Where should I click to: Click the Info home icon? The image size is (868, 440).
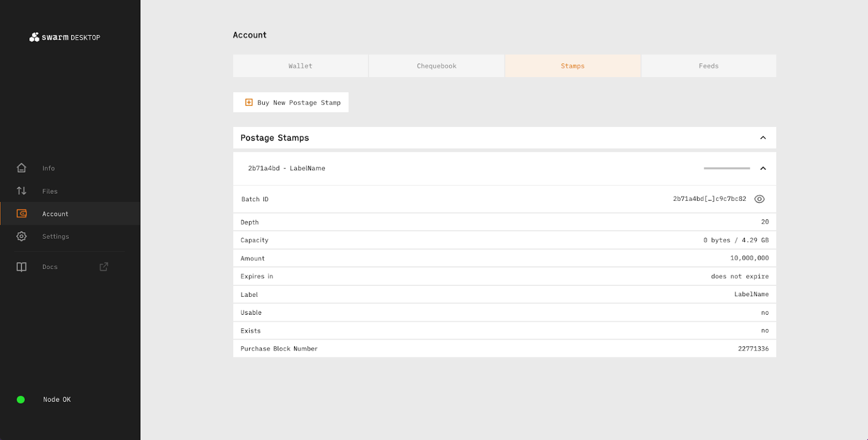click(x=22, y=168)
